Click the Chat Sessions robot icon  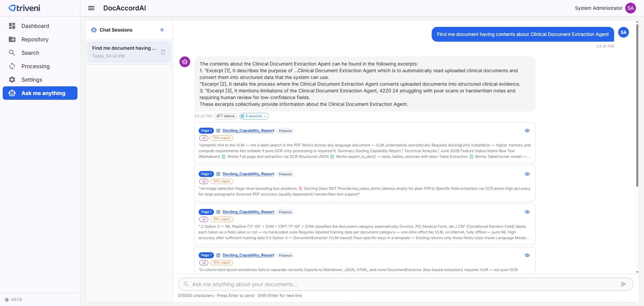click(94, 30)
